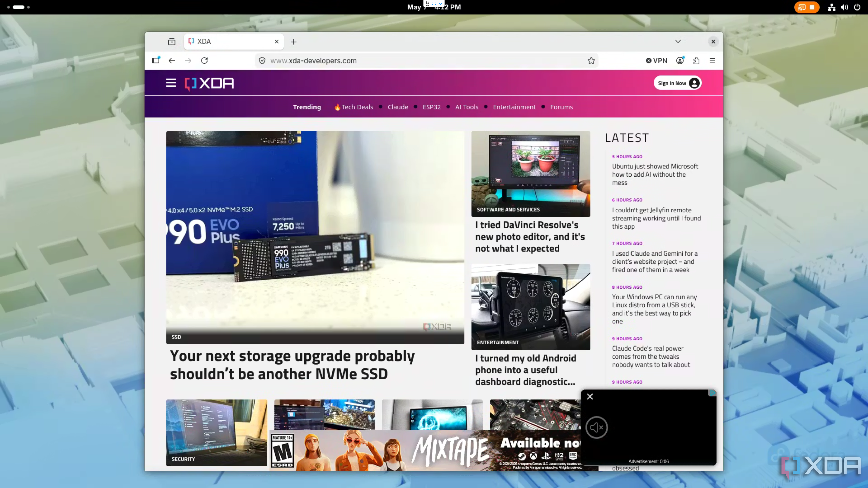
Task: Open Forums in trending bar
Action: coord(561,107)
